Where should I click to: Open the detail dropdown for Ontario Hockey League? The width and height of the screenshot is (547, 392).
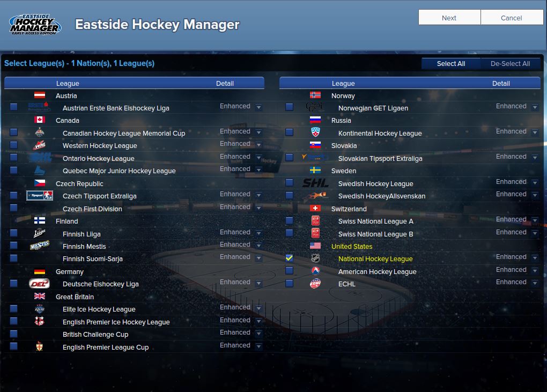[x=258, y=158]
